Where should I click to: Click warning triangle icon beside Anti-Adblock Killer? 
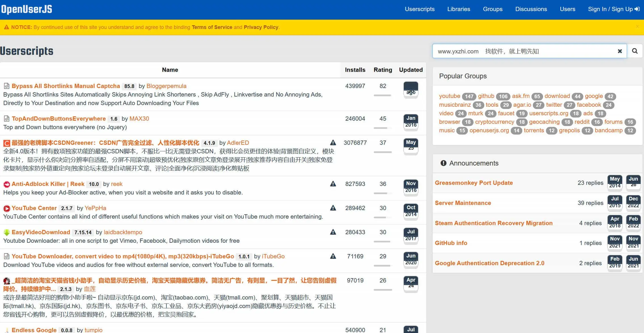(333, 184)
